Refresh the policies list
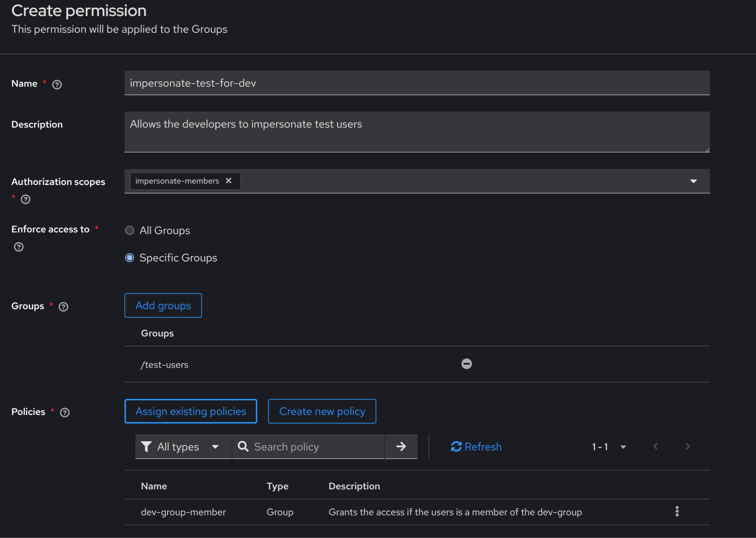Screen dimensions: 756x538 coord(476,447)
